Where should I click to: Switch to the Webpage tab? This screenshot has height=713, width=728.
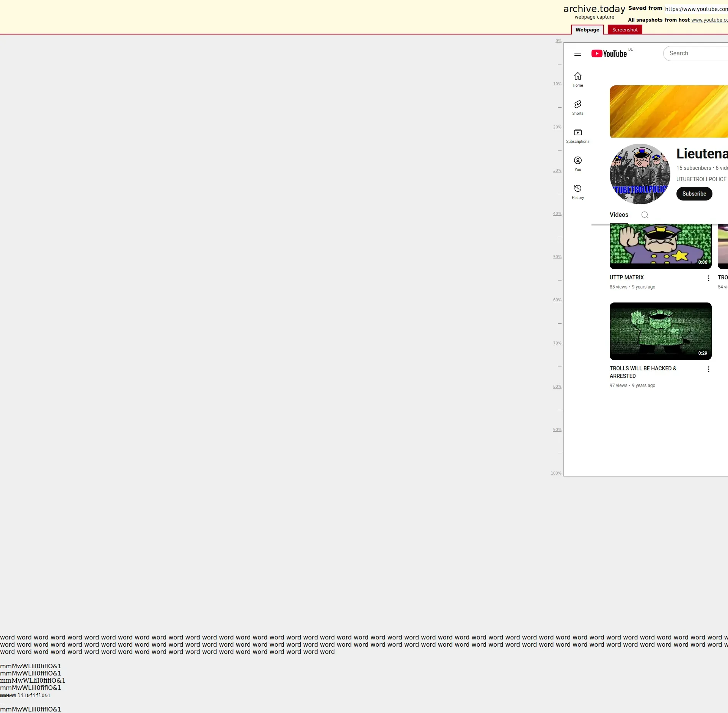pyautogui.click(x=587, y=30)
